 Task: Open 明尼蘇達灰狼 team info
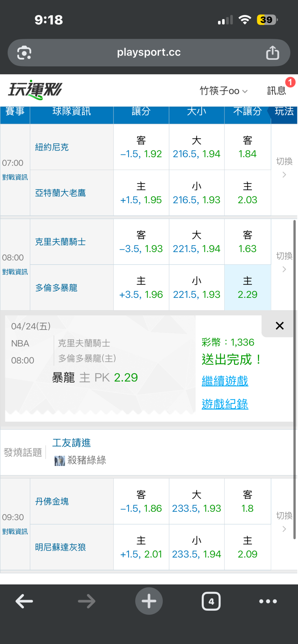[x=60, y=547]
